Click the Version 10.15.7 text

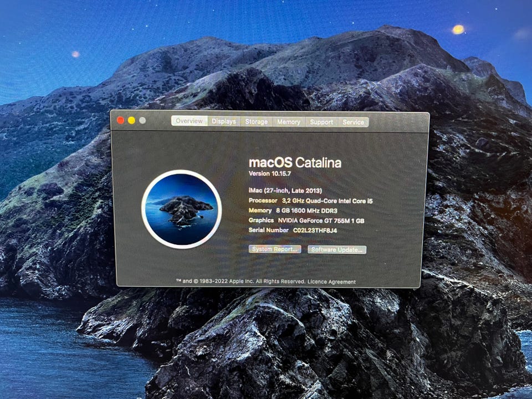click(x=270, y=173)
